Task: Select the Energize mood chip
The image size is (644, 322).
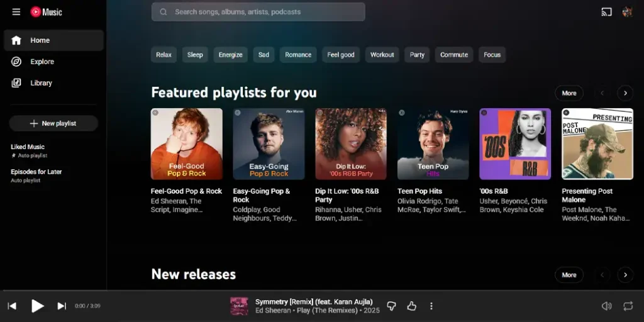Action: (230, 55)
